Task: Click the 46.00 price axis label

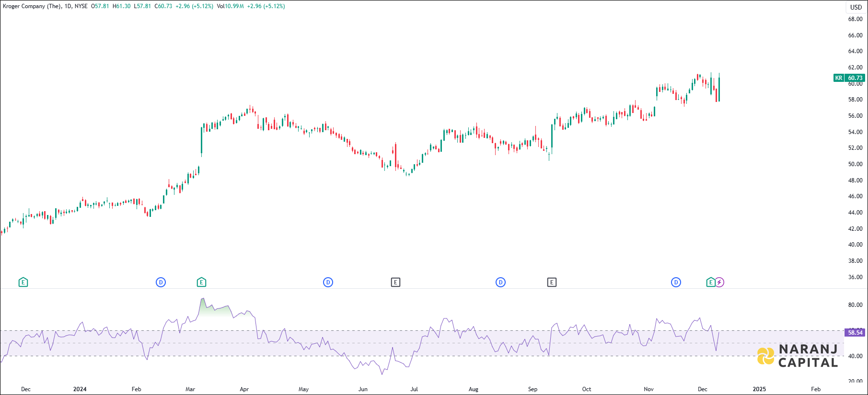Action: pyautogui.click(x=855, y=196)
